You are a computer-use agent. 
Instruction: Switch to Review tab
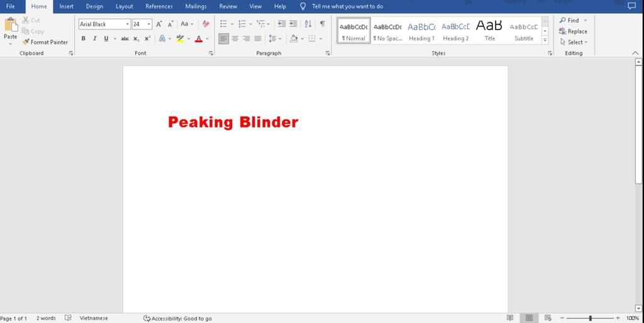point(228,6)
